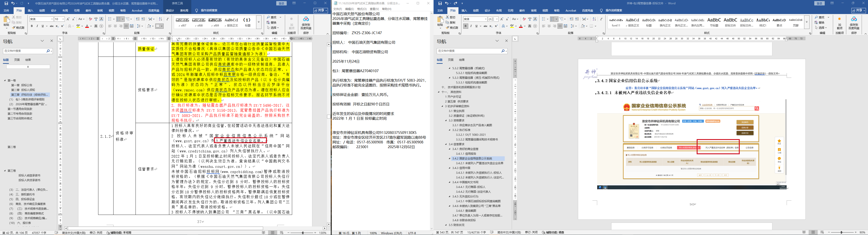The image size is (868, 235).
Task: Click enclosed-character 字 icon in 中国石油 Word window
Action: pyautogui.click(x=102, y=26)
